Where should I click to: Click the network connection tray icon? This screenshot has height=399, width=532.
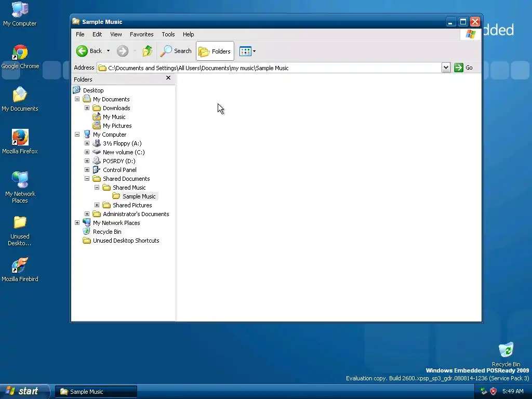[x=484, y=391]
